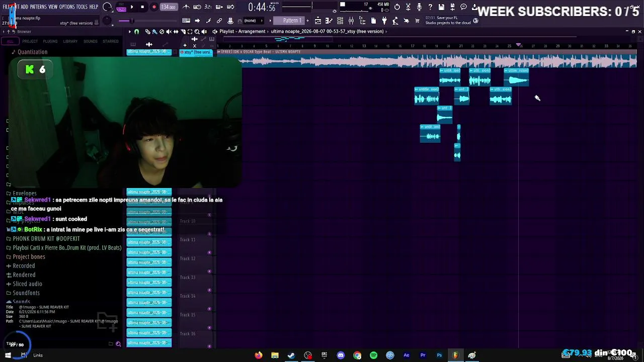Open the shop via the cart icon
644x362 pixels.
pyautogui.click(x=417, y=21)
